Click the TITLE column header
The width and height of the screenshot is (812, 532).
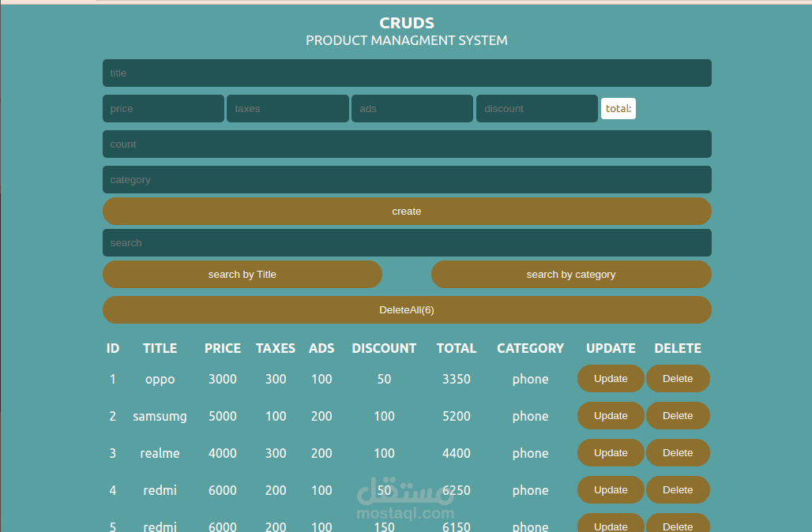point(160,348)
